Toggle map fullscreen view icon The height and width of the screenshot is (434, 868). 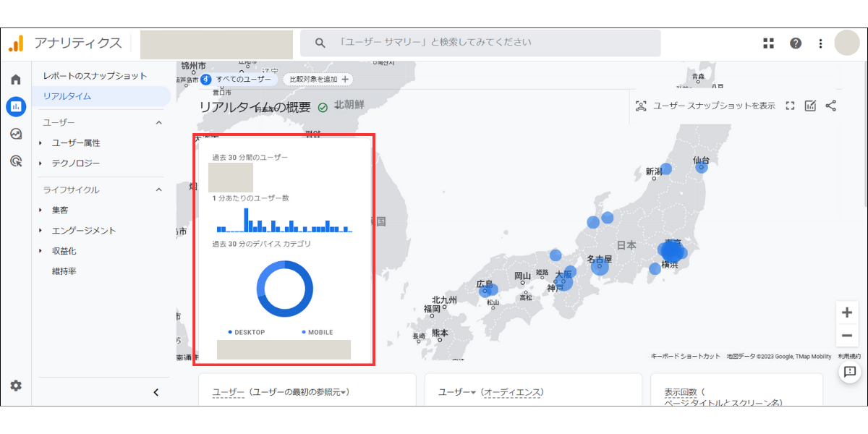pyautogui.click(x=790, y=106)
